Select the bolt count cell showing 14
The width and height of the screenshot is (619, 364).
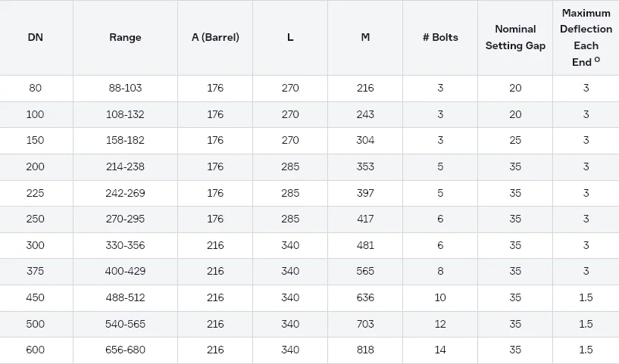(x=440, y=350)
